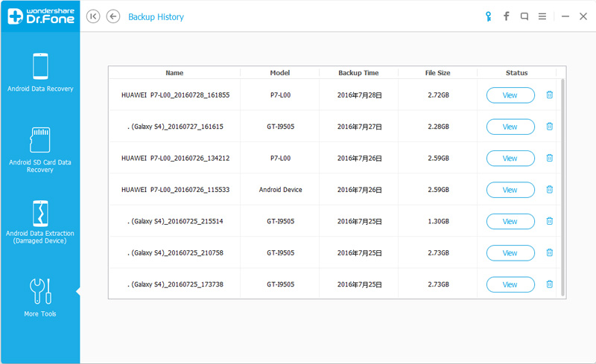Click GT-I9505 model in 2.28GB row
The width and height of the screenshot is (596, 364).
point(281,127)
